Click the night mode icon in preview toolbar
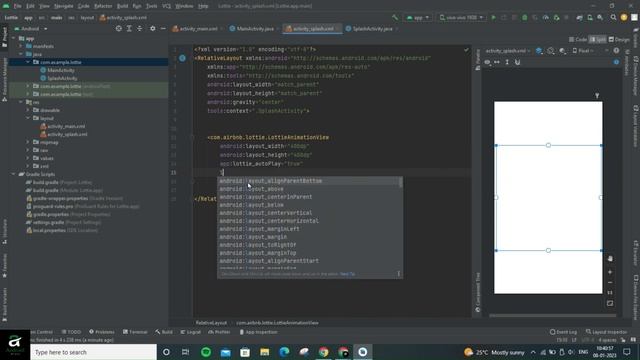The image size is (640, 360). pos(562,51)
